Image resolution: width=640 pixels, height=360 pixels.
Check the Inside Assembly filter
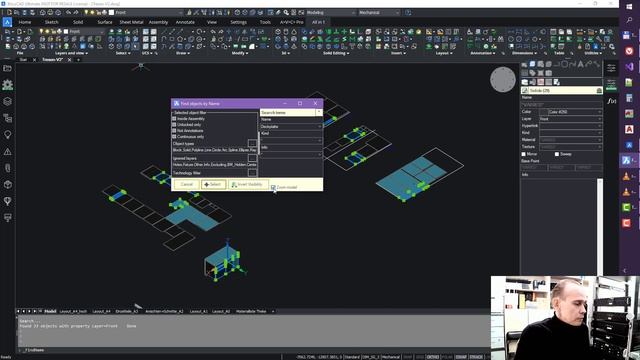pyautogui.click(x=174, y=119)
